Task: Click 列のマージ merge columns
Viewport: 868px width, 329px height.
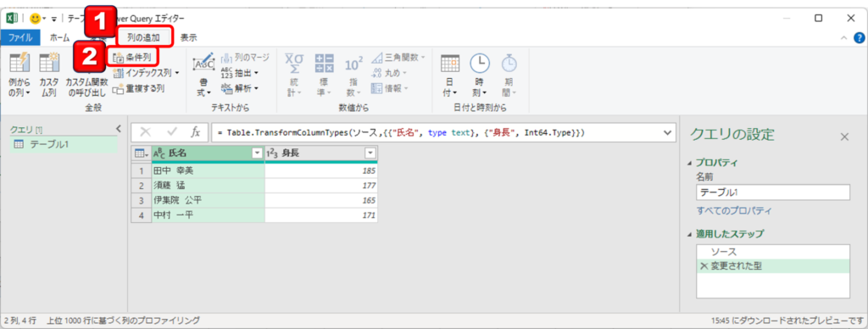Action: (245, 58)
